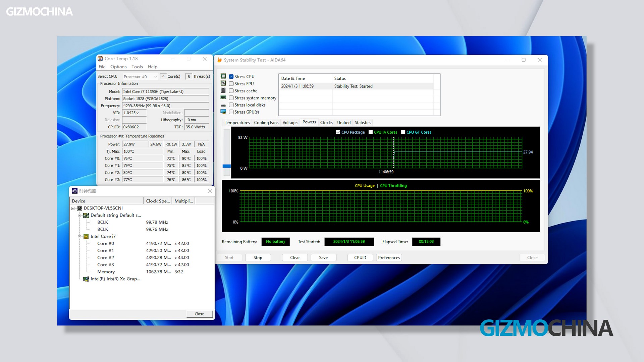Switch to the Temperatures tab

[x=237, y=123]
